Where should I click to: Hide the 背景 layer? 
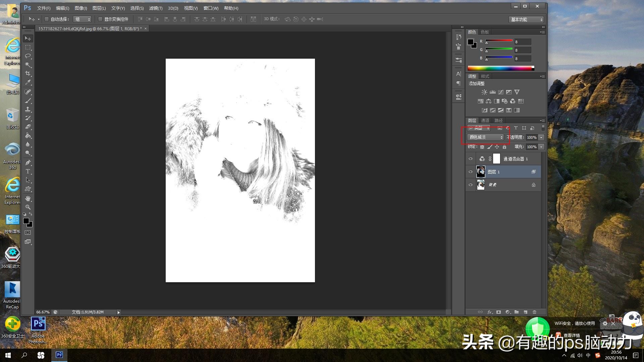tap(470, 185)
